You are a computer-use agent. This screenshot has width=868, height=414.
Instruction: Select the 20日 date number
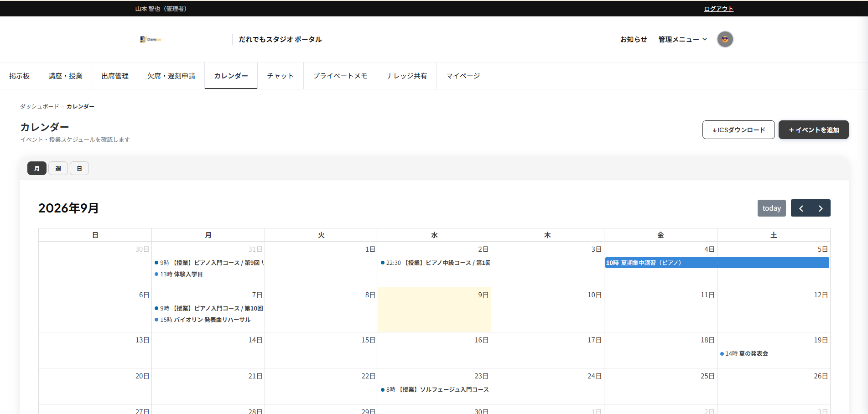click(x=142, y=376)
